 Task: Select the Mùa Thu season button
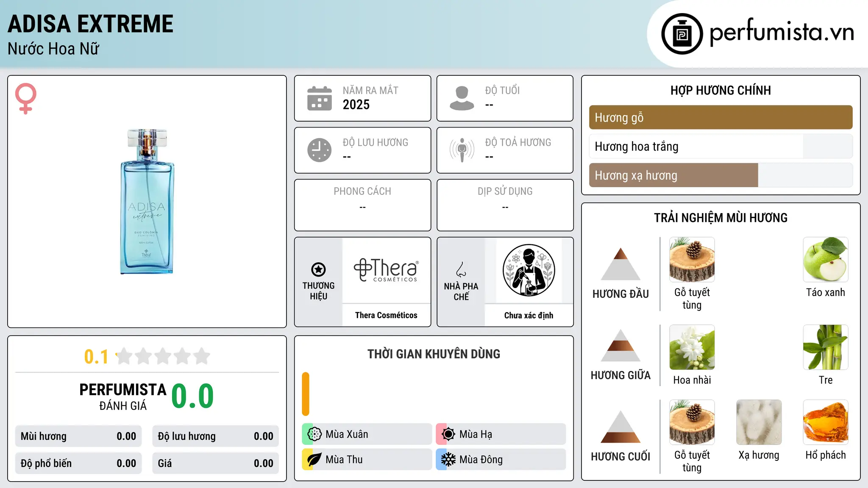coord(367,460)
